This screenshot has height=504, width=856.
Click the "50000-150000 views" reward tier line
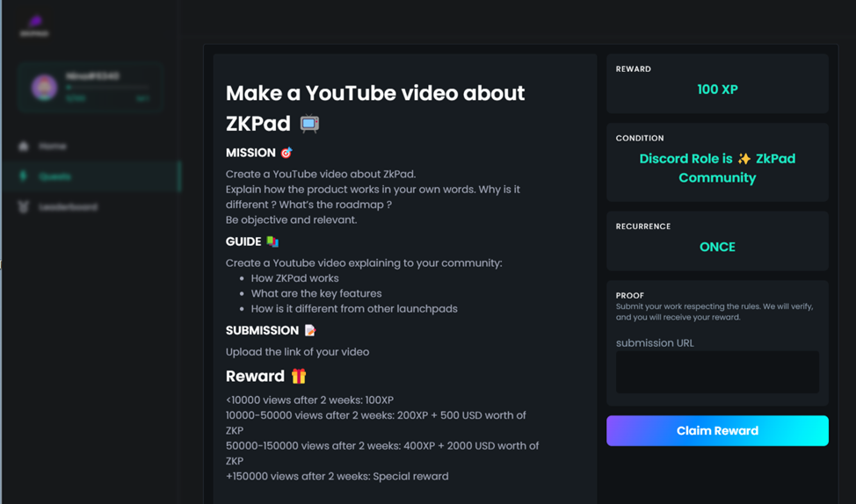pos(382,453)
